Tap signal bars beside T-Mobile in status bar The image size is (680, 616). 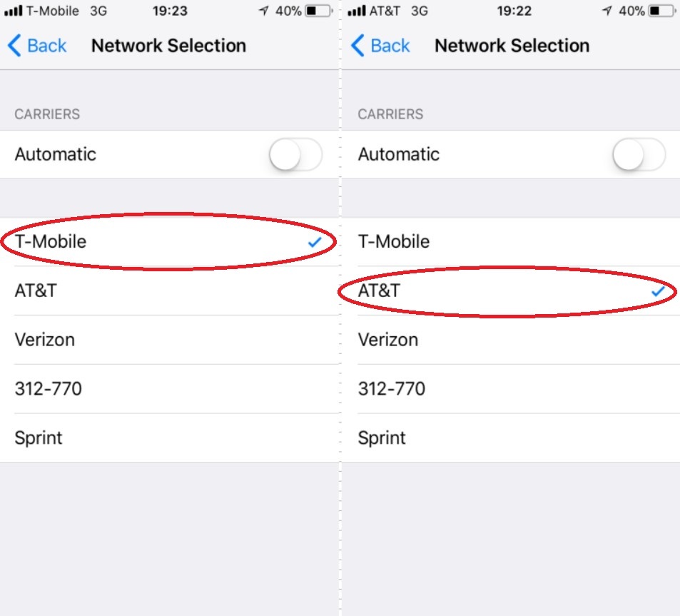point(14,12)
